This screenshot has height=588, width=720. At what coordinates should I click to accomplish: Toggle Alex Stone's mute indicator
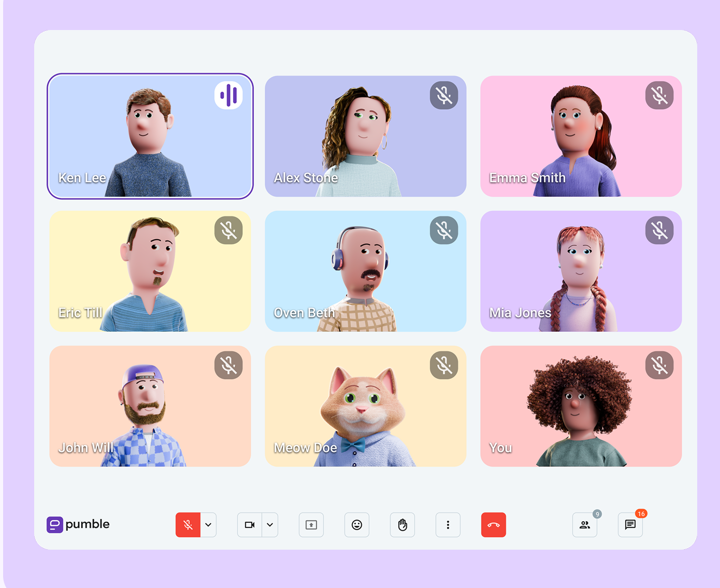coord(444,95)
